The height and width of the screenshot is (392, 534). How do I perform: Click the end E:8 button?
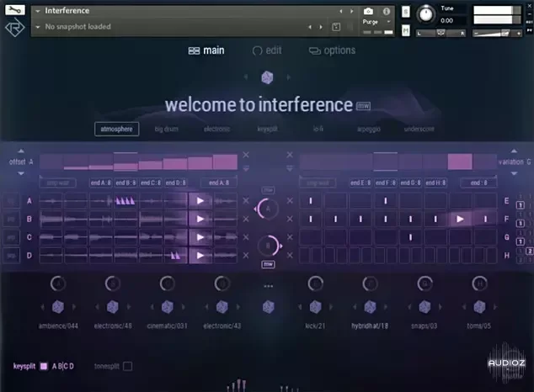(360, 183)
